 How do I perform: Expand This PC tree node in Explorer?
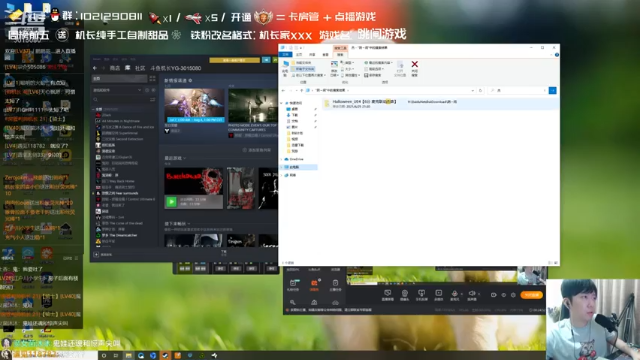coord(282,167)
